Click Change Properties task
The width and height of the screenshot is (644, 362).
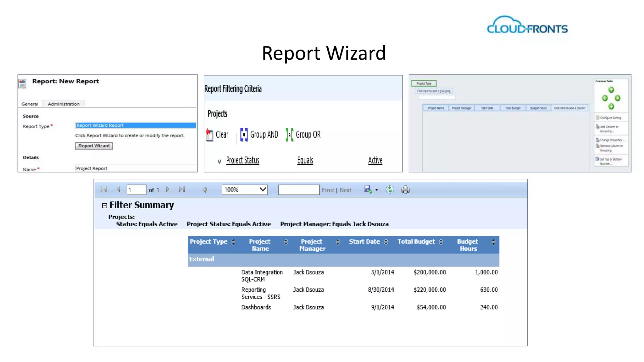[610, 140]
